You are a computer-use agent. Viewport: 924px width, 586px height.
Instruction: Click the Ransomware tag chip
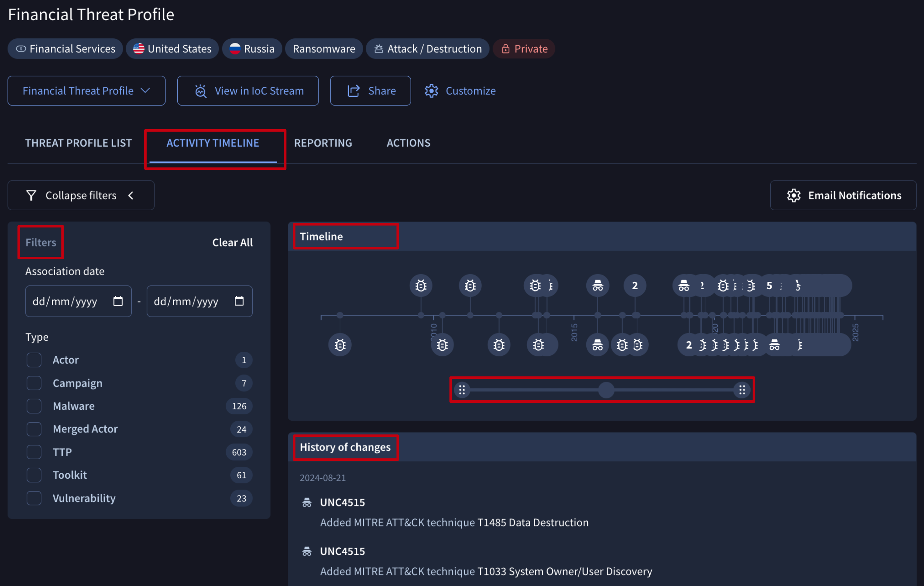pos(324,49)
